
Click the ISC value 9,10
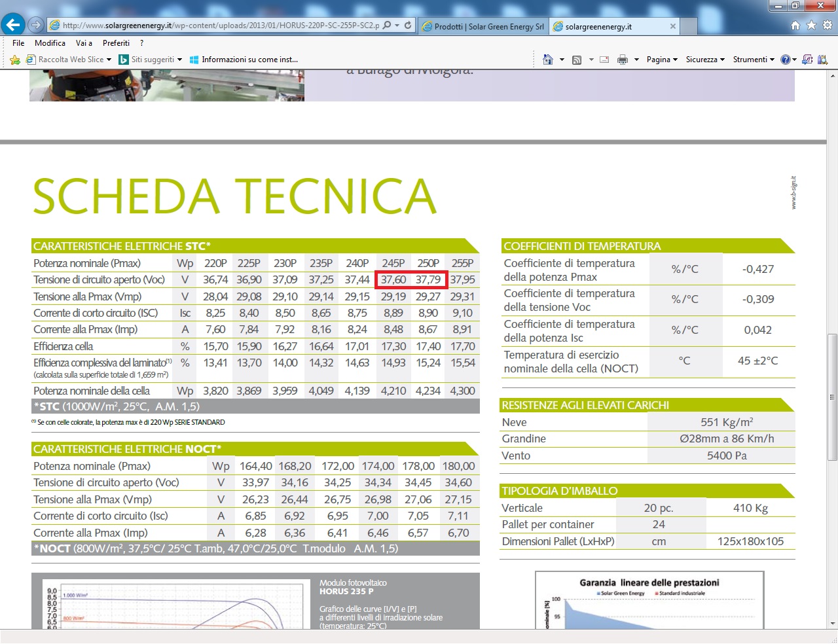pyautogui.click(x=463, y=313)
